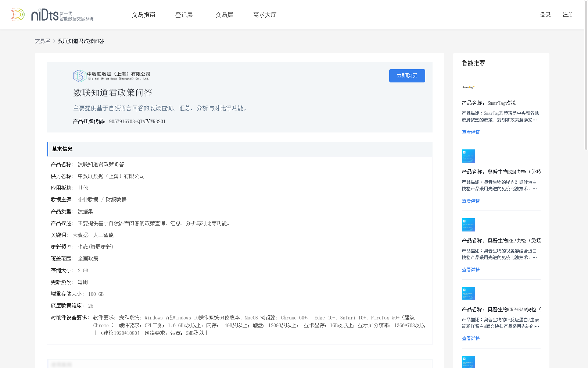Image resolution: width=588 pixels, height=368 pixels.
Task: Go to 交易层 breadcrumb link
Action: (42, 41)
